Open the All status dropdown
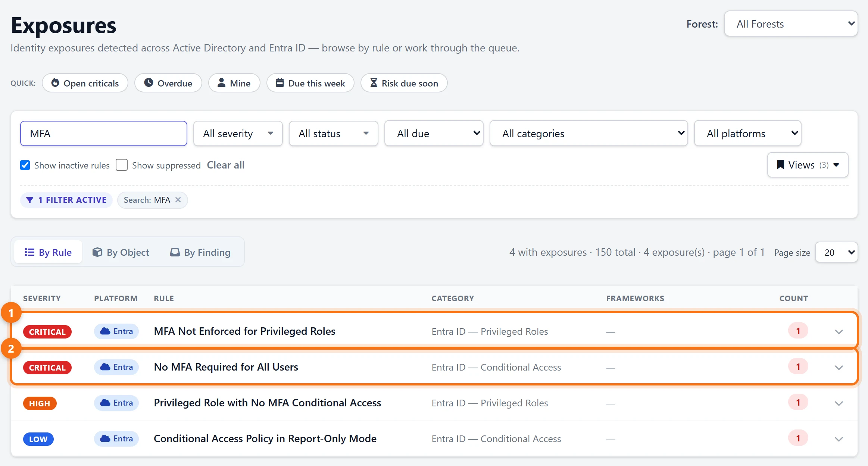Image resolution: width=868 pixels, height=466 pixels. click(x=334, y=133)
